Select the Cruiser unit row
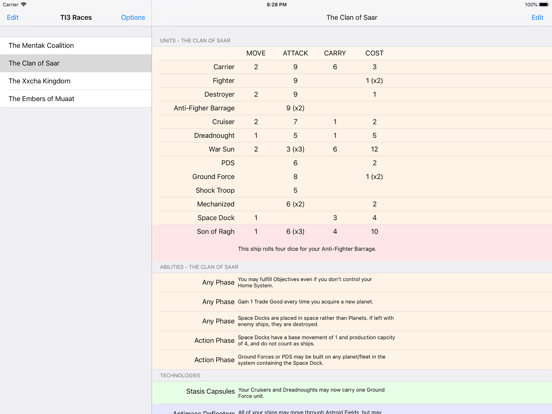The width and height of the screenshot is (552, 414). point(352,122)
